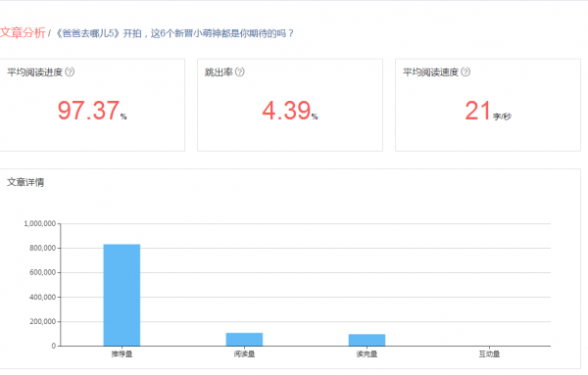
Task: Click the 跳出率 card label
Action: pyautogui.click(x=219, y=71)
